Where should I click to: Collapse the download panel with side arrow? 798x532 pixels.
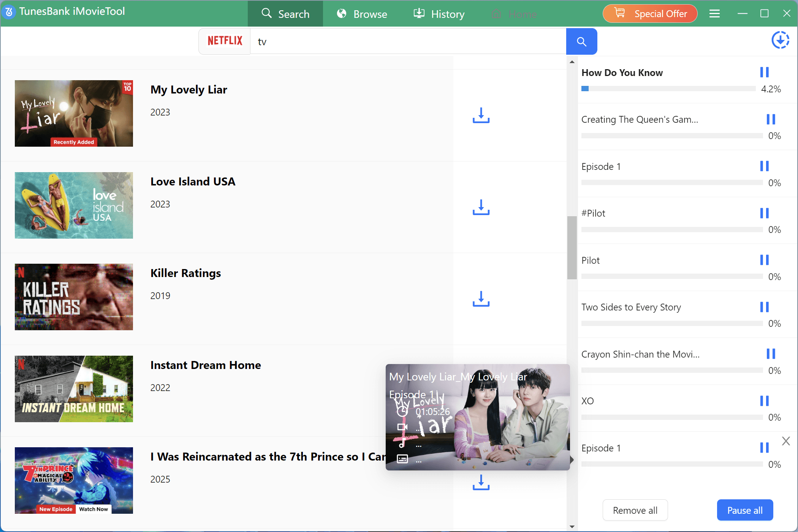[x=572, y=459]
